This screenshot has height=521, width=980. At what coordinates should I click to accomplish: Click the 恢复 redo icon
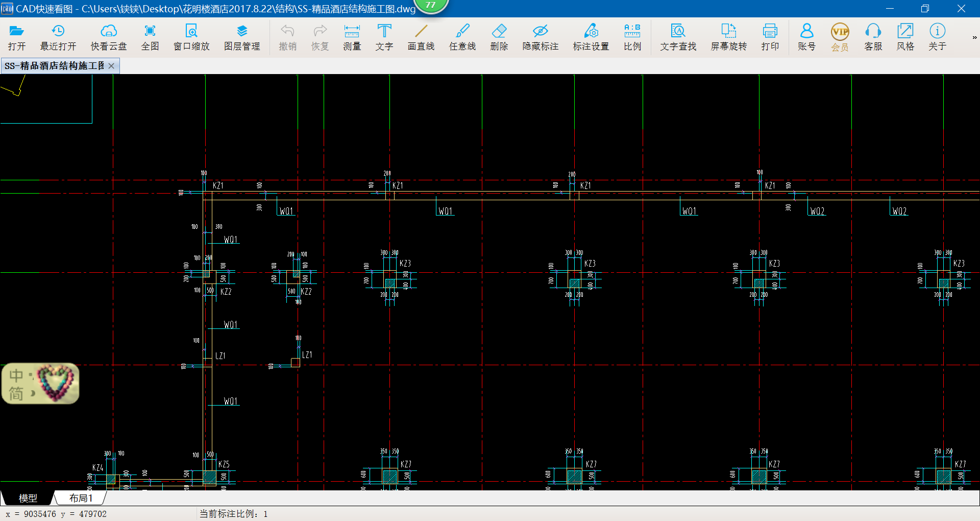click(x=320, y=38)
